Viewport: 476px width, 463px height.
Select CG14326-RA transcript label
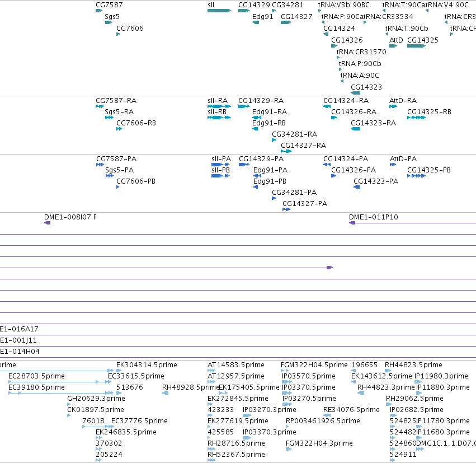click(354, 112)
